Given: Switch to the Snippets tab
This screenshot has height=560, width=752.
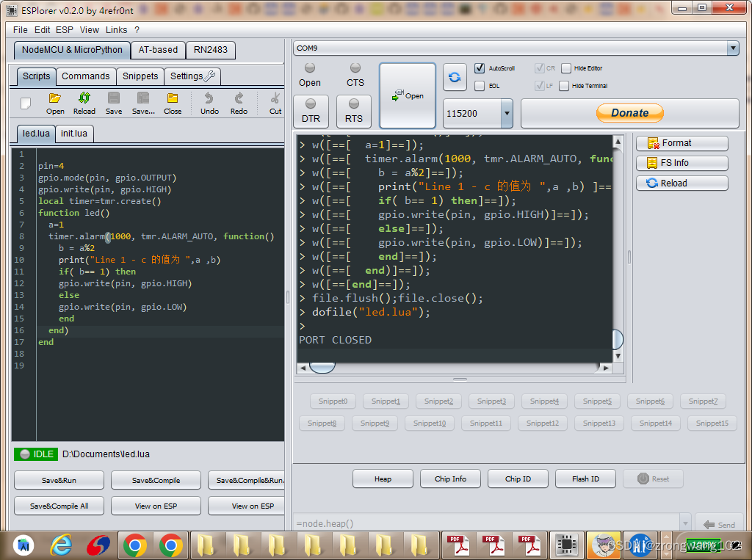Looking at the screenshot, I should click(140, 76).
